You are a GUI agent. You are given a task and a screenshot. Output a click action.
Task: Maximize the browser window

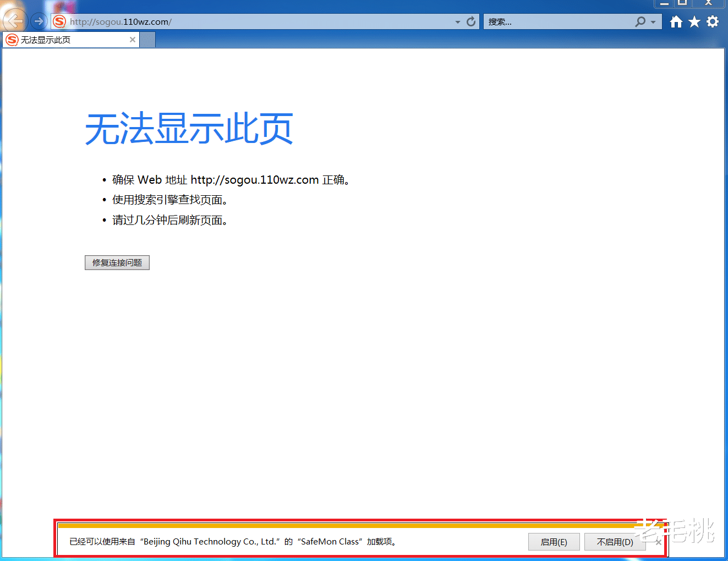[x=682, y=3]
